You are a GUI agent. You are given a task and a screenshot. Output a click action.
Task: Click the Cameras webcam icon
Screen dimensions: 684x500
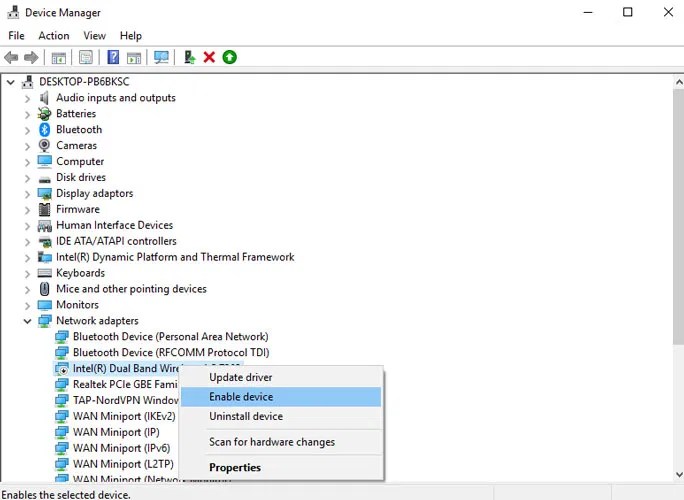coord(44,145)
